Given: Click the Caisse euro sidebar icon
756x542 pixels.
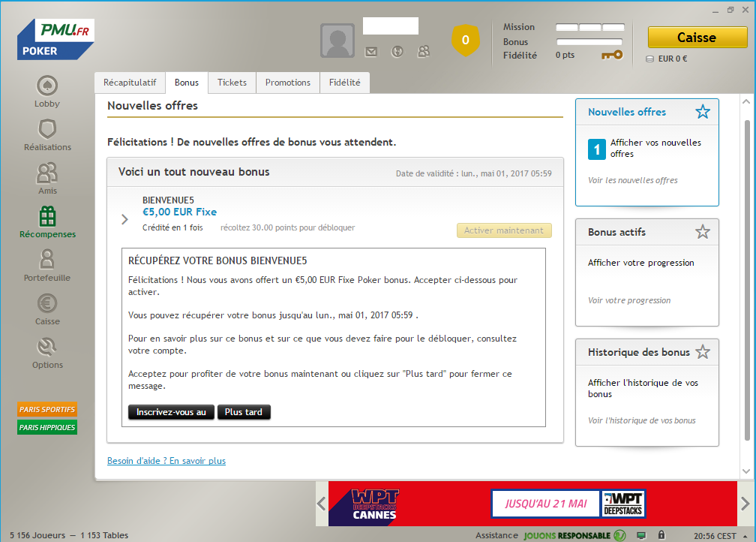Looking at the screenshot, I should click(x=47, y=305).
